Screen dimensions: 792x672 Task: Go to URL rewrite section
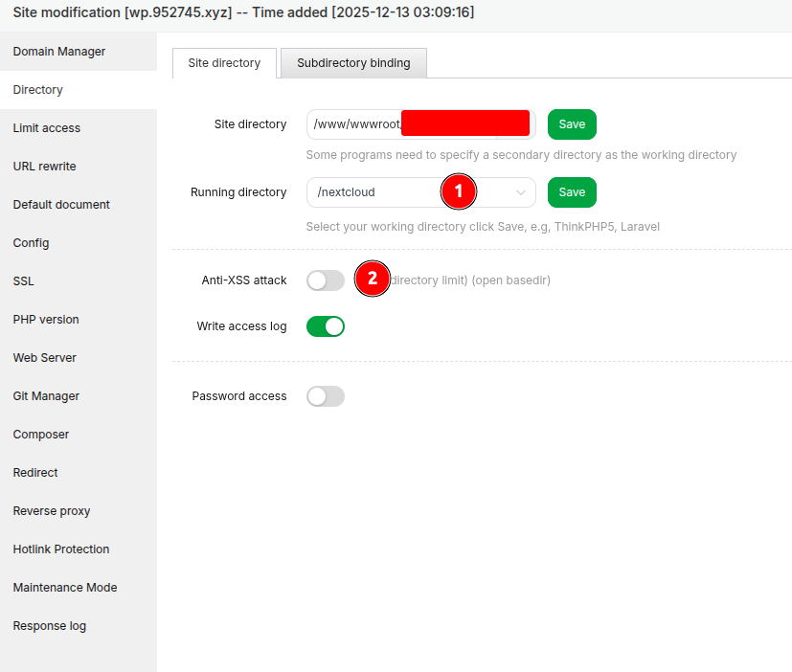pos(45,167)
